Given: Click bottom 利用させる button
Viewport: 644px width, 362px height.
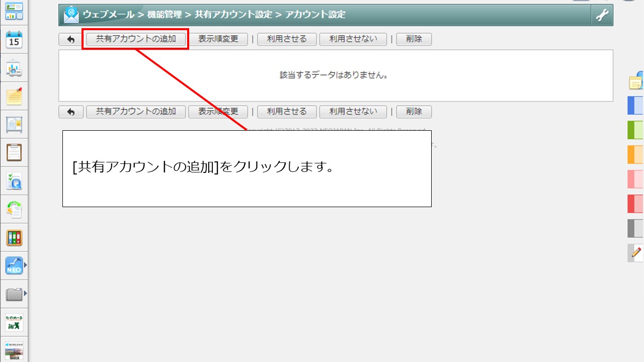Looking at the screenshot, I should point(287,112).
